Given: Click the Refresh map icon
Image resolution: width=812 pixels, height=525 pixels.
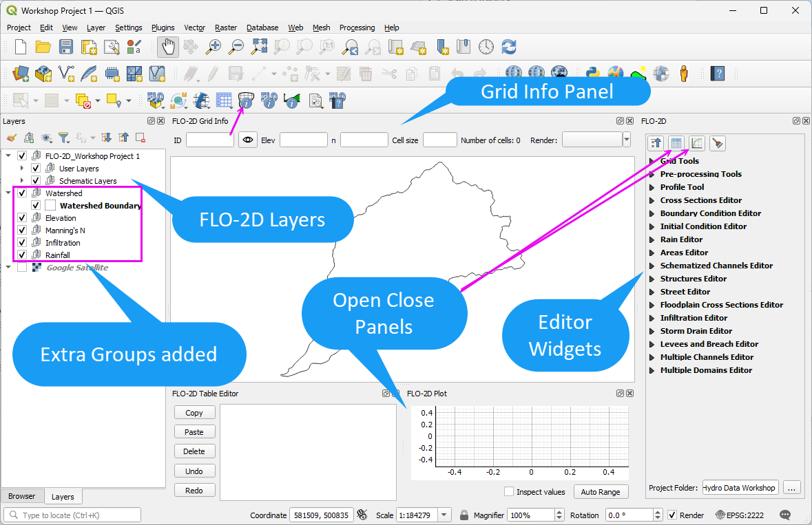Looking at the screenshot, I should click(509, 47).
